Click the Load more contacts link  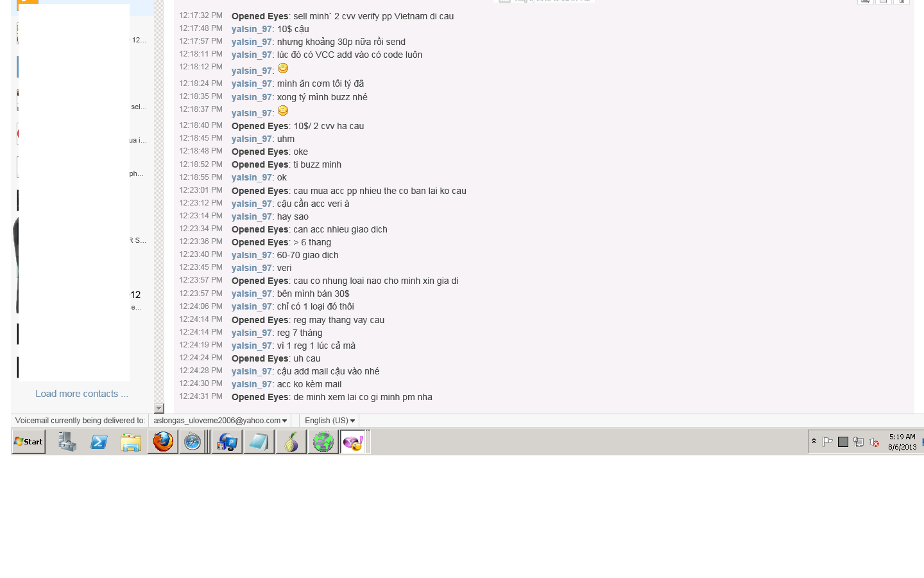click(x=81, y=394)
